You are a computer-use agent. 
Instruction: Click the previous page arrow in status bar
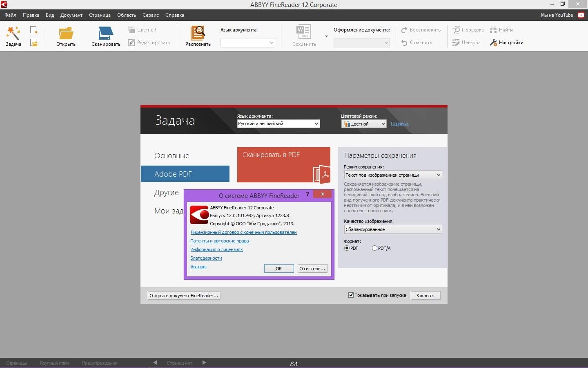click(155, 363)
